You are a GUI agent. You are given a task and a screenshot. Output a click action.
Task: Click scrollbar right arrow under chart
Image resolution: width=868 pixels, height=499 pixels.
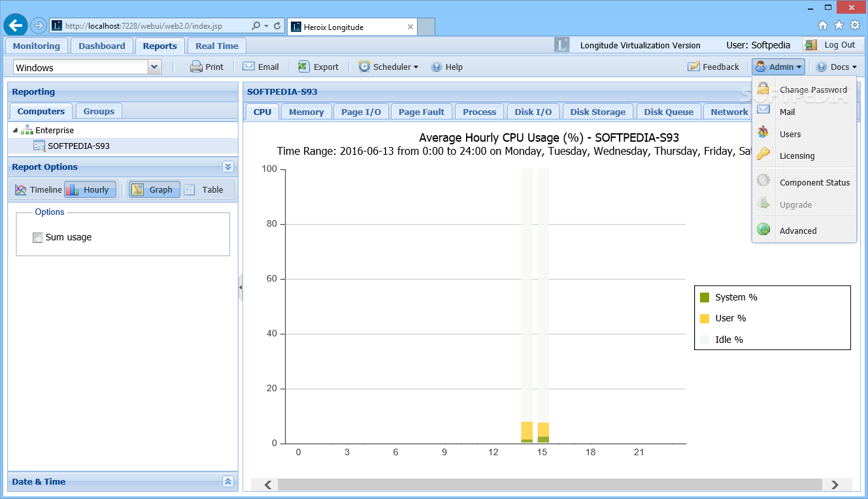pos(835,485)
